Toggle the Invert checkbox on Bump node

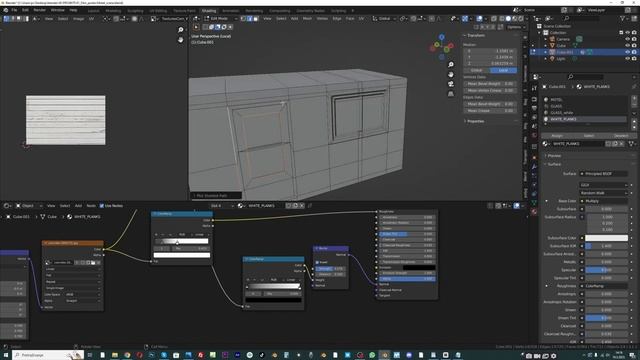pyautogui.click(x=318, y=262)
